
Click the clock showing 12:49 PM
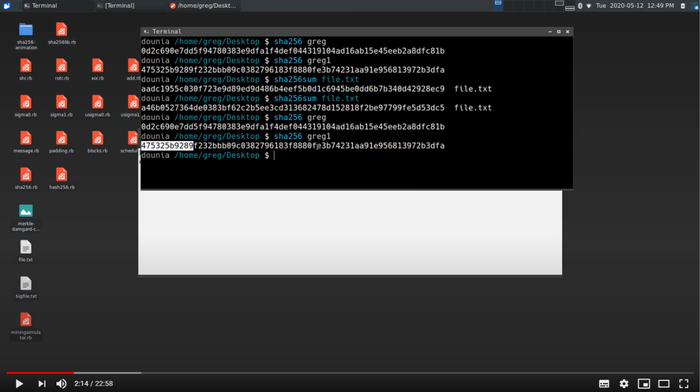coord(635,6)
